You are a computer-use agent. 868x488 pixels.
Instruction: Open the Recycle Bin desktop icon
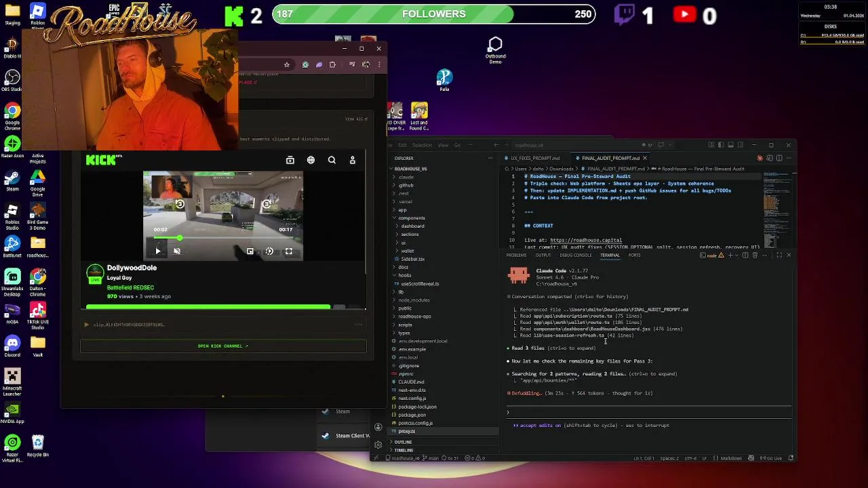tap(38, 447)
